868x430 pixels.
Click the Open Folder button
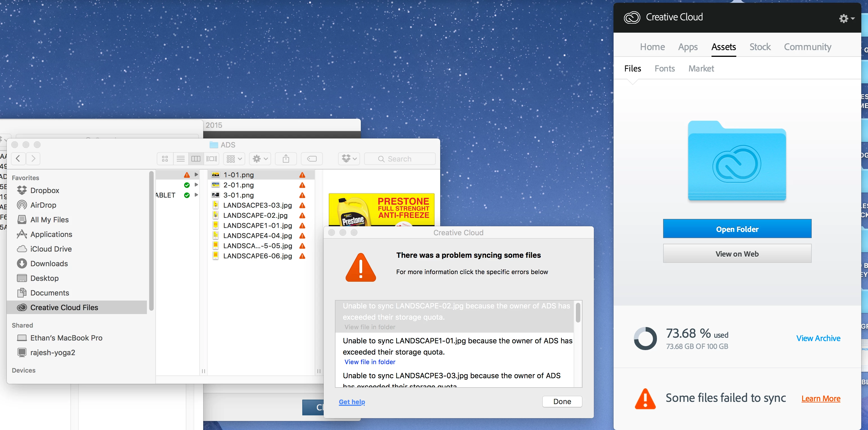point(737,229)
